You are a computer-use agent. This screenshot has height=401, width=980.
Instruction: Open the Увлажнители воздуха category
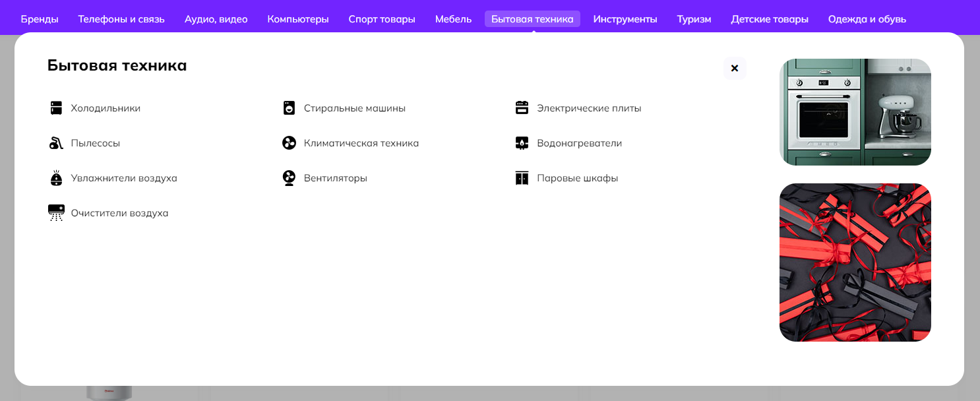coord(124,178)
